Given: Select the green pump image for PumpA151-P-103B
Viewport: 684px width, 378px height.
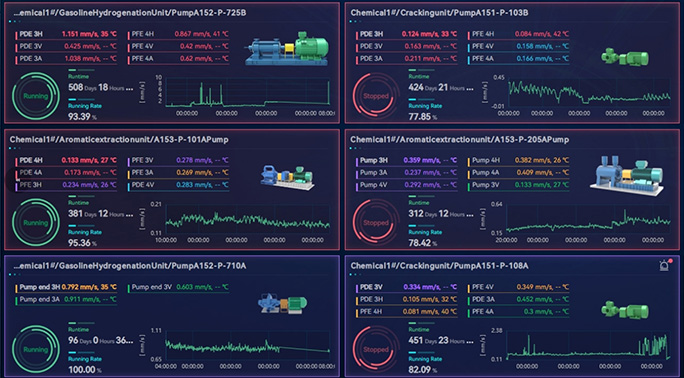Looking at the screenshot, I should click(x=625, y=57).
